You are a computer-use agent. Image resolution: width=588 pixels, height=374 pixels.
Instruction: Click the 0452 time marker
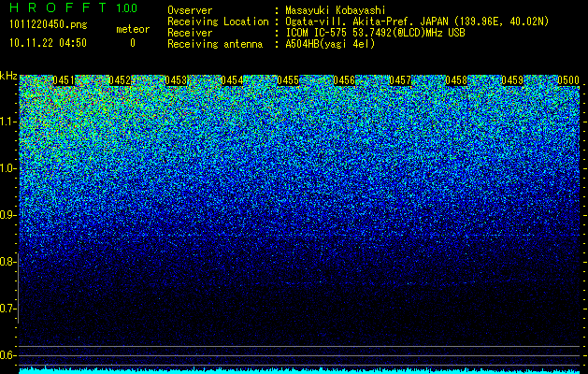[120, 80]
